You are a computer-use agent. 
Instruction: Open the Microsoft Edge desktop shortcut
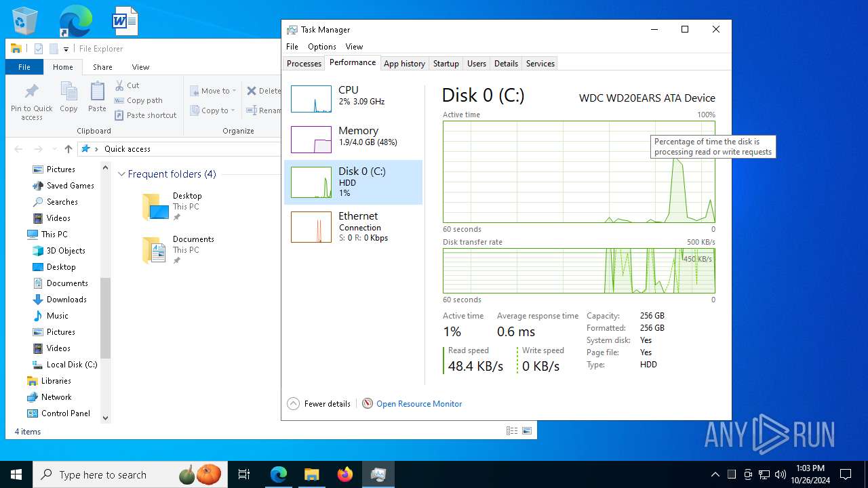(75, 21)
